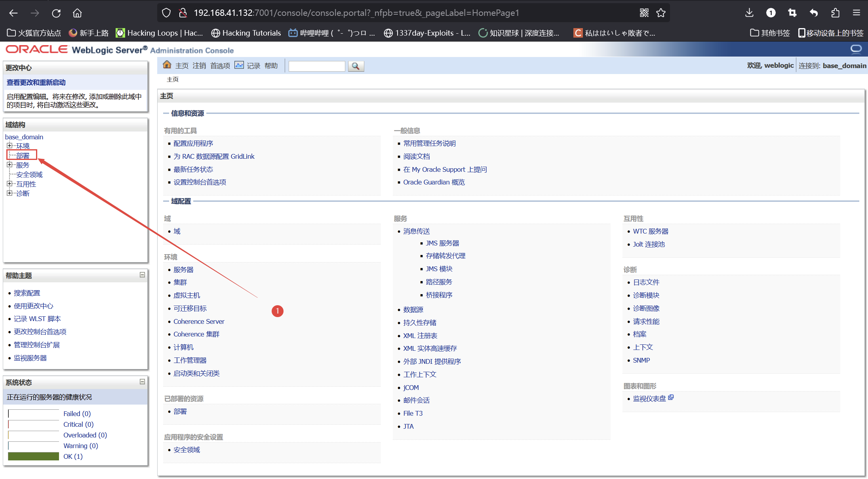Open base_domain in domain structure
The image size is (868, 479).
[24, 137]
